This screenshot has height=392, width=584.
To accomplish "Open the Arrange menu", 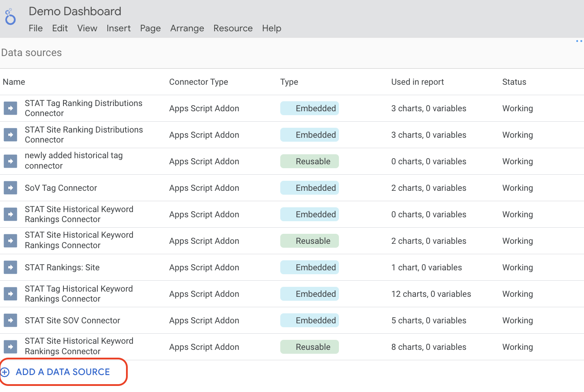I will tap(187, 28).
